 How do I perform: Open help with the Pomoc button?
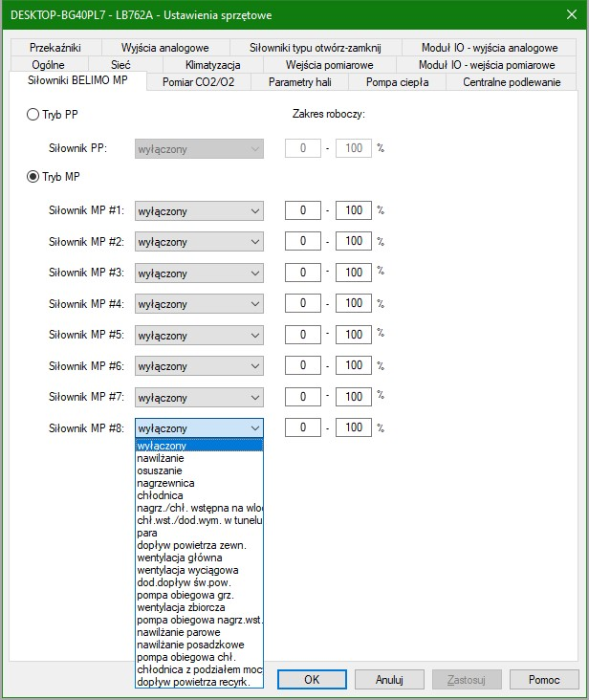point(544,680)
